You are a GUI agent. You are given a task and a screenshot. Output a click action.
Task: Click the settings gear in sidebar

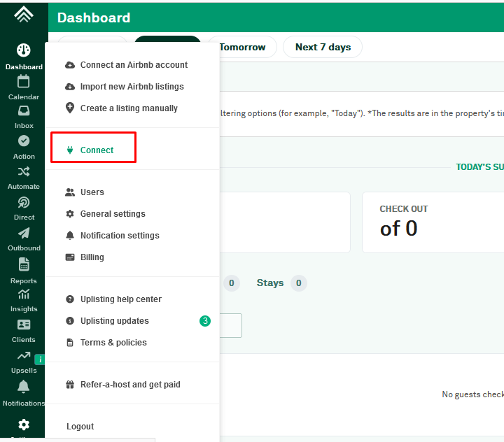point(24,425)
